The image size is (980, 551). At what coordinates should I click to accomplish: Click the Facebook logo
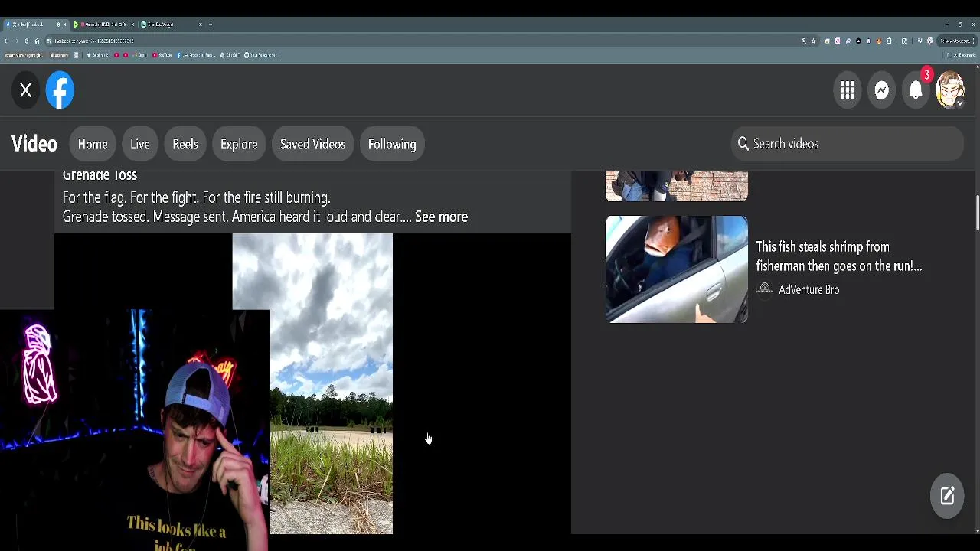(x=60, y=90)
